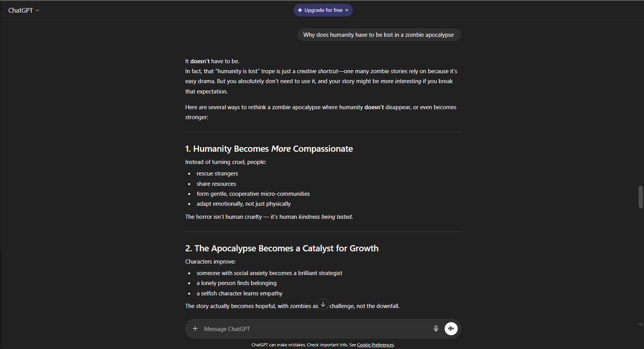The image size is (644, 349).
Task: Click the bullet 'share resources'
Action: (216, 184)
